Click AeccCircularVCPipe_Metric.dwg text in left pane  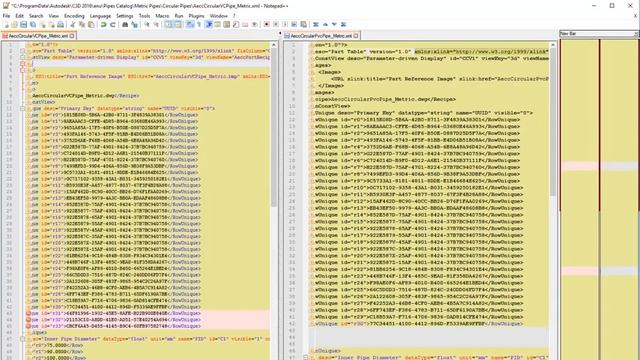point(73,96)
